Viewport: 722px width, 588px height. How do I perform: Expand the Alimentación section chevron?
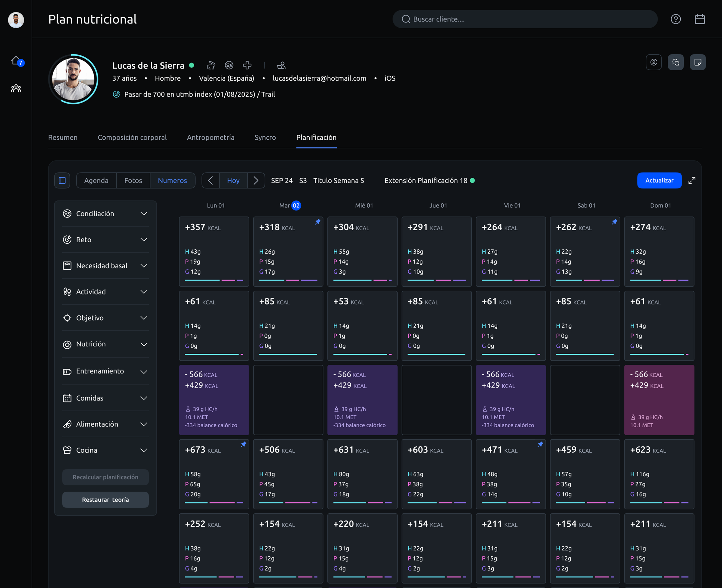click(x=144, y=424)
